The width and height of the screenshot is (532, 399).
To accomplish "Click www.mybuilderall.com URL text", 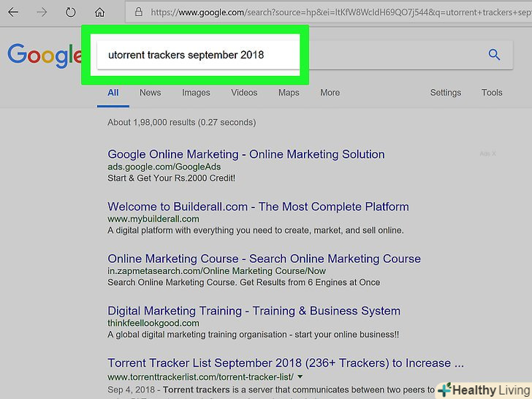I will click(x=153, y=218).
